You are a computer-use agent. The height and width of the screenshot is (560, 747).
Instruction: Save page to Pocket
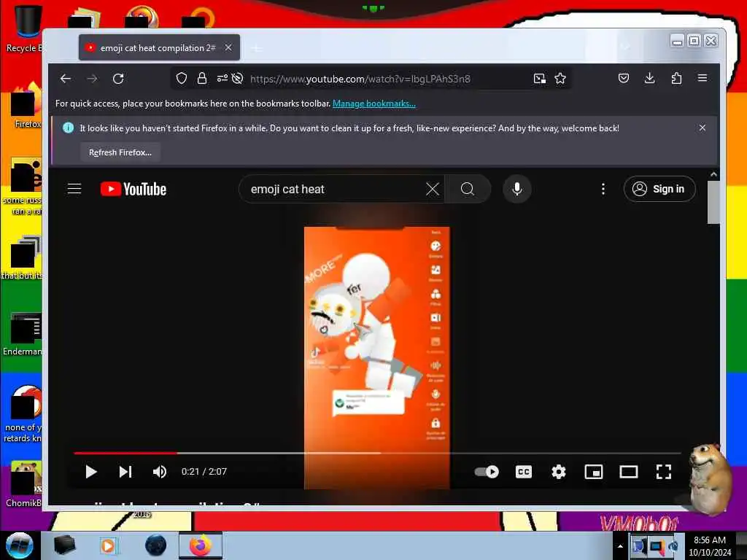tap(624, 79)
